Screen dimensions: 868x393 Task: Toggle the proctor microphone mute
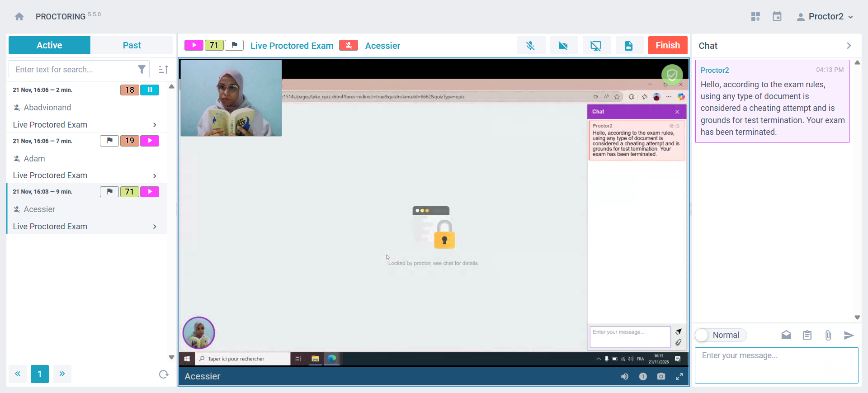pyautogui.click(x=531, y=45)
